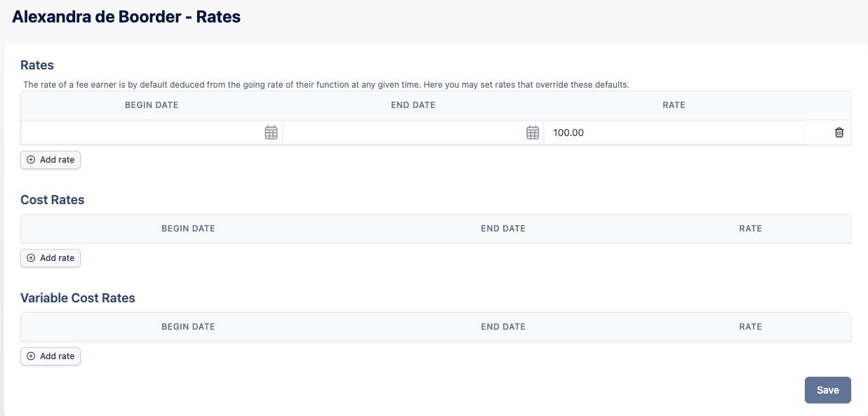Click the Variable Cost Rates section heading

click(x=78, y=298)
